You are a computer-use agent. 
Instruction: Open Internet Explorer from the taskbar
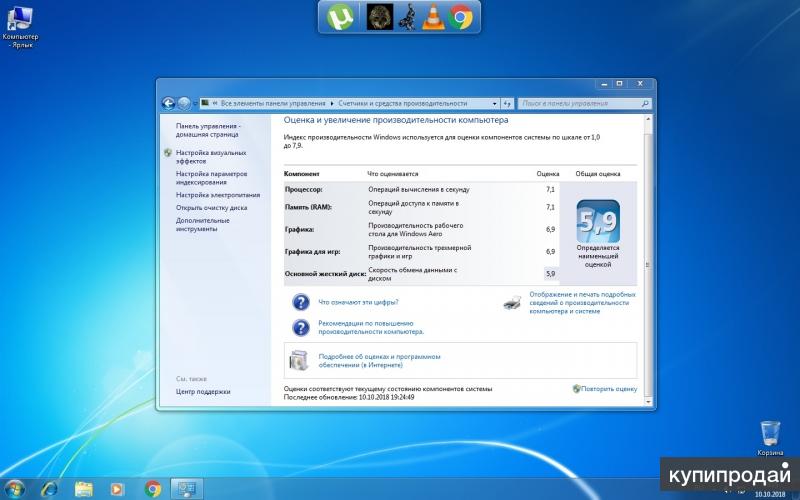48,489
